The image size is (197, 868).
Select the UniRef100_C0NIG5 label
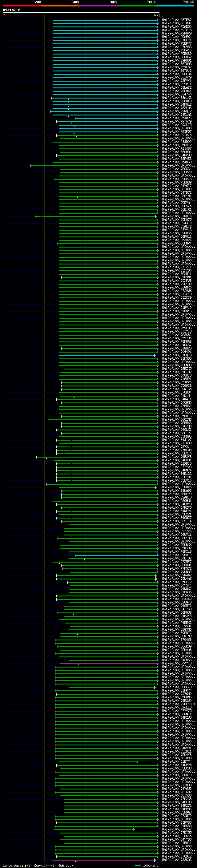(x=177, y=389)
